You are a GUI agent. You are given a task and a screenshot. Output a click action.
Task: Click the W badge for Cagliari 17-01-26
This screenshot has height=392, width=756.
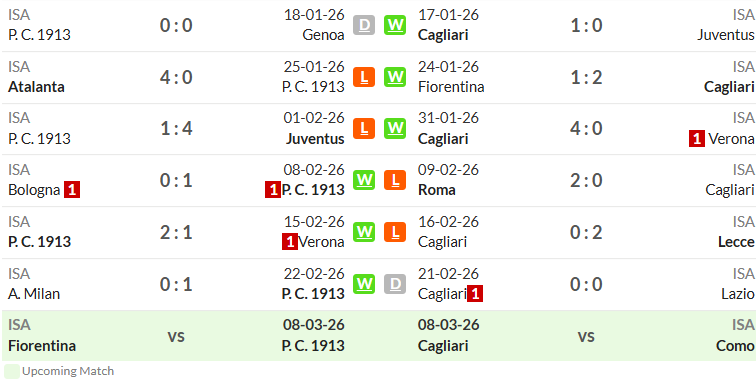point(395,25)
